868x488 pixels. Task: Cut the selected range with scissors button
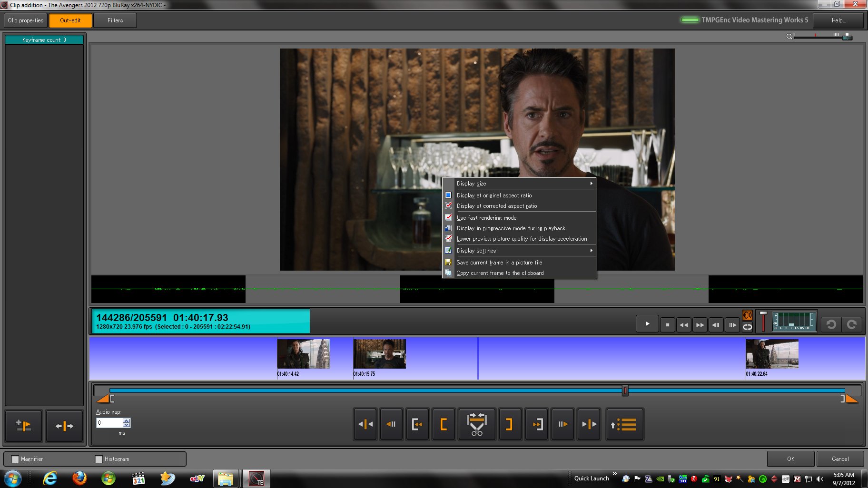point(477,424)
